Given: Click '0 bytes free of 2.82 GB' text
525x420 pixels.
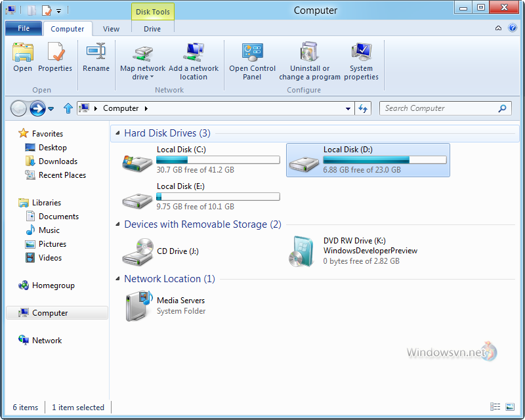Looking at the screenshot, I should point(362,261).
